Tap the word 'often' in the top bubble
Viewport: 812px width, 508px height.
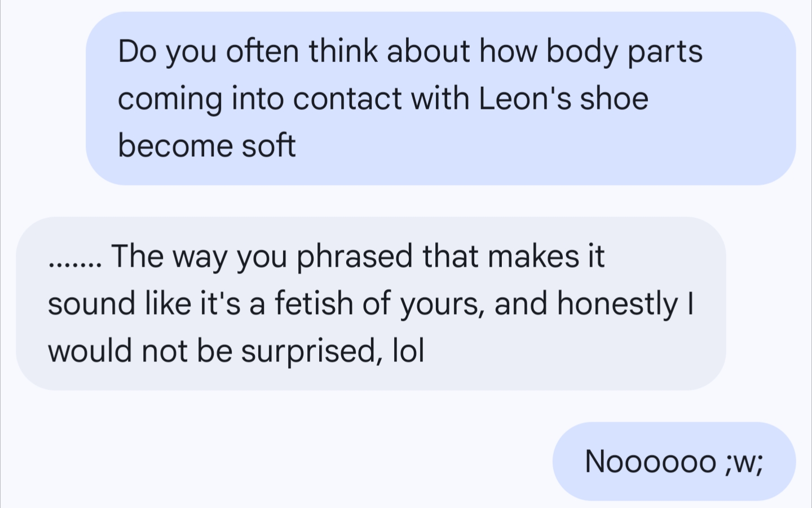(x=262, y=51)
